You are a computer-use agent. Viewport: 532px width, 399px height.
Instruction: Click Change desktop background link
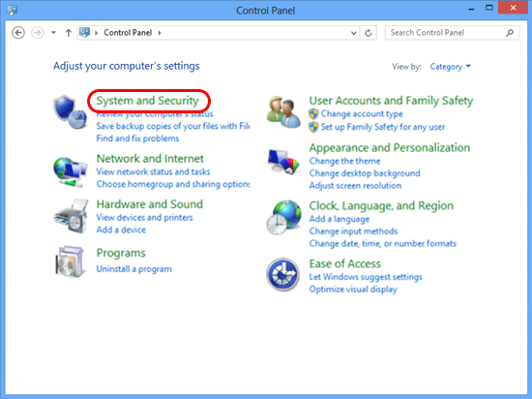365,173
